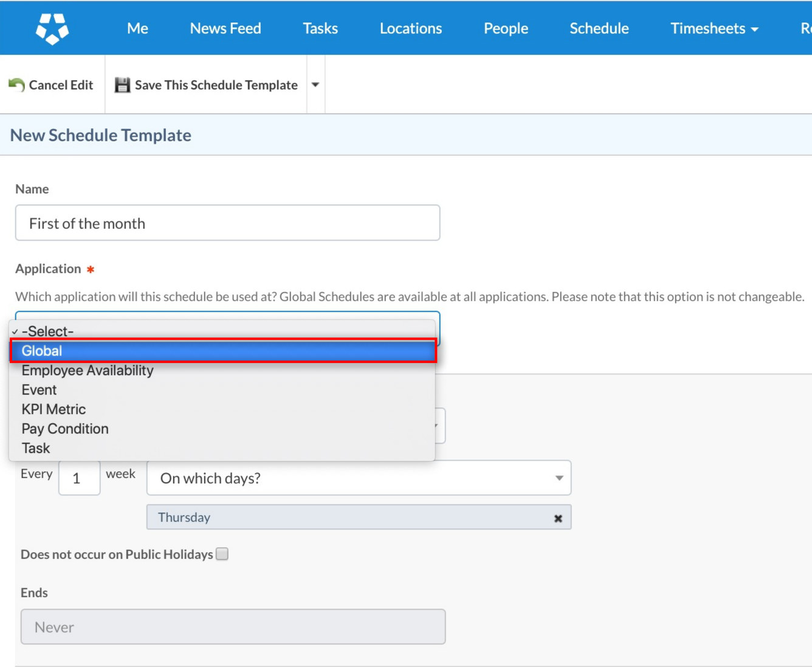812x667 pixels.
Task: Open the On which days dropdown
Action: [x=359, y=479]
